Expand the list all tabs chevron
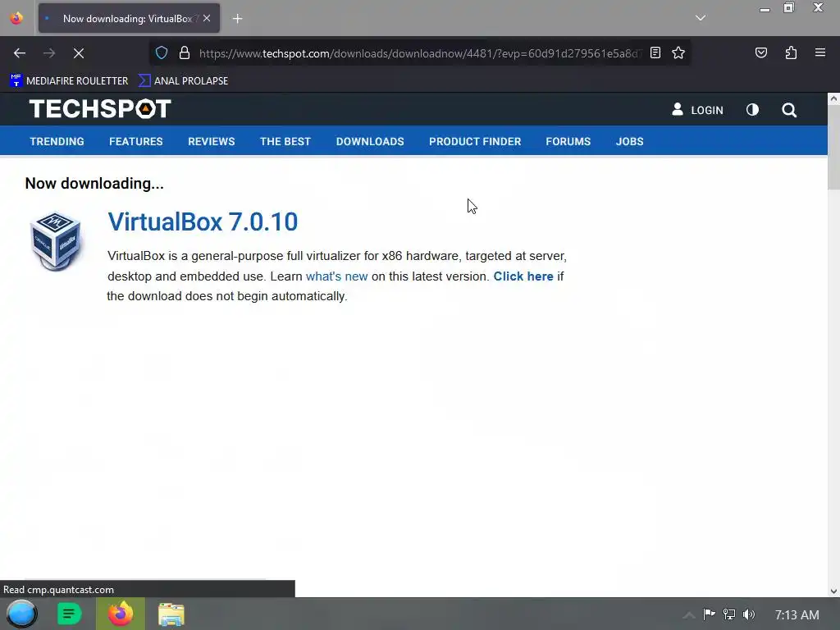Image resolution: width=840 pixels, height=630 pixels. [x=701, y=18]
